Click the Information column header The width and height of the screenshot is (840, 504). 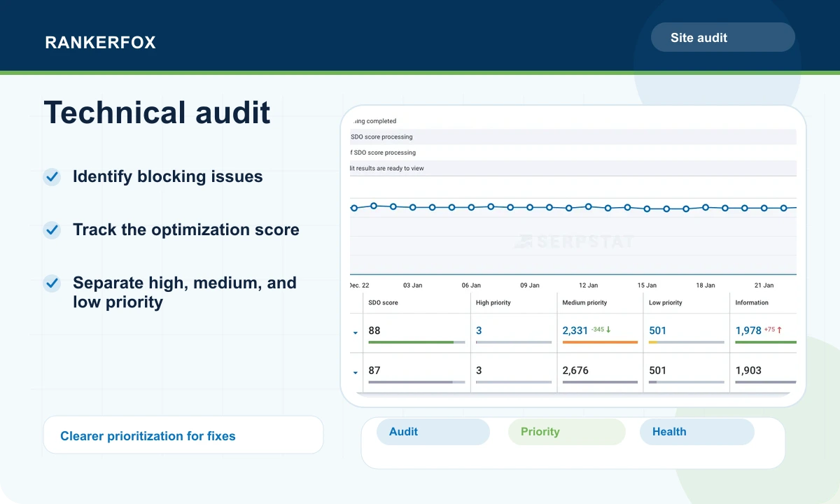click(x=752, y=303)
